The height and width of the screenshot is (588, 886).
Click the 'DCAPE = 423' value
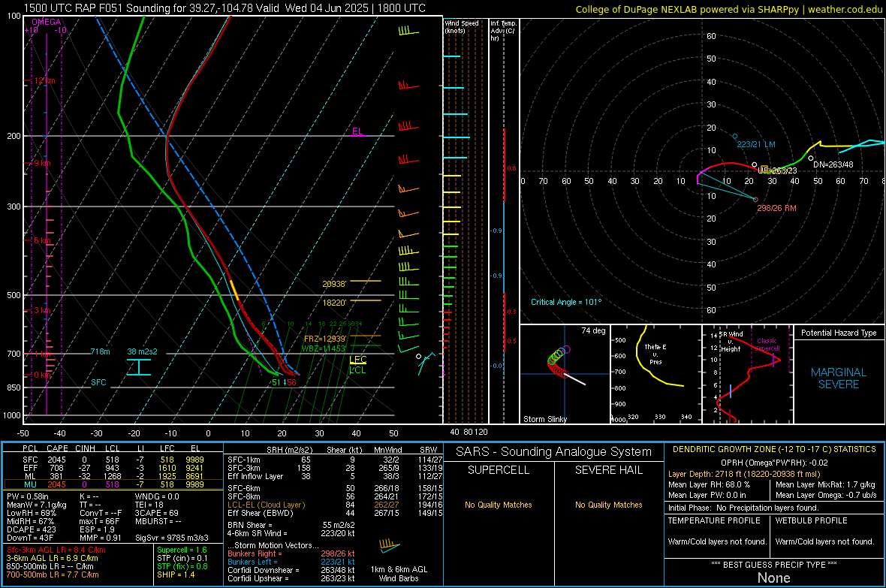pos(31,529)
